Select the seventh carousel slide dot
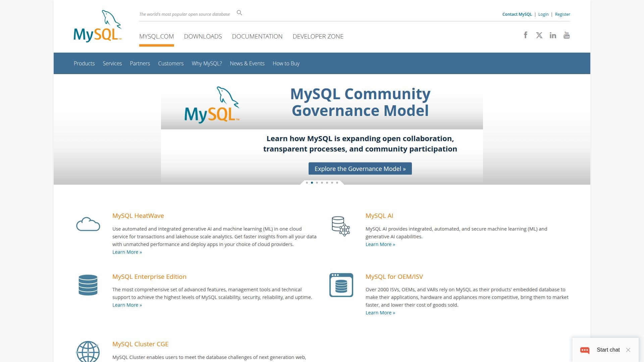The height and width of the screenshot is (362, 644). (337, 183)
